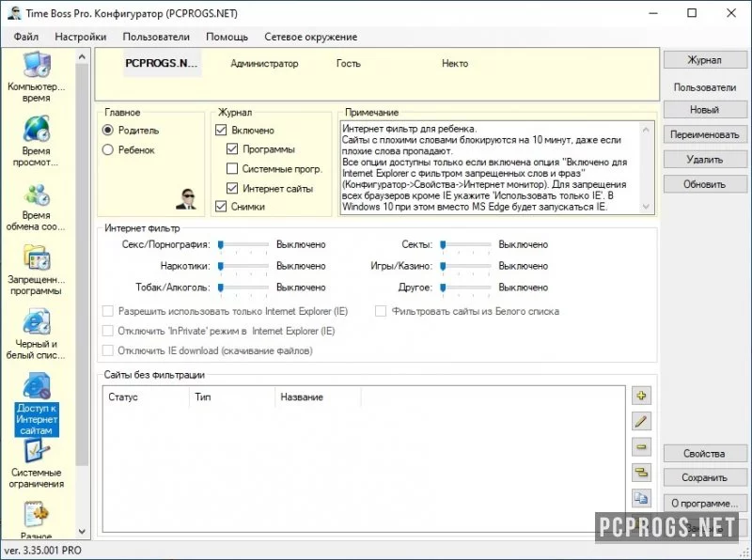
Task: Remove selected site with minus icon
Action: (x=641, y=447)
